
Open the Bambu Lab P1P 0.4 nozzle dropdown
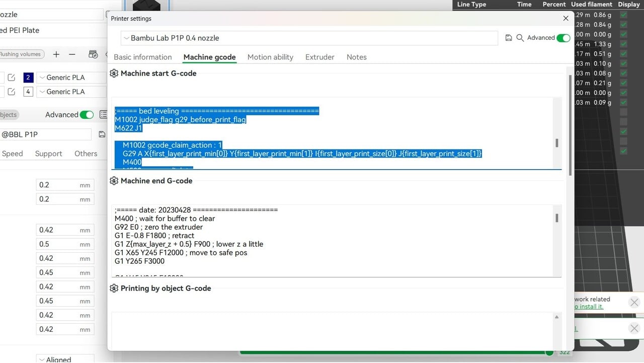coord(309,38)
